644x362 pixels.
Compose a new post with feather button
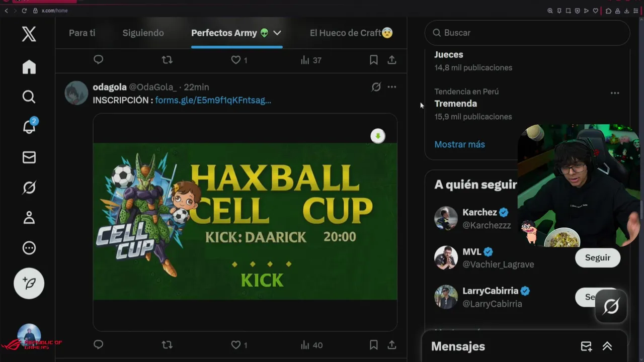29,284
